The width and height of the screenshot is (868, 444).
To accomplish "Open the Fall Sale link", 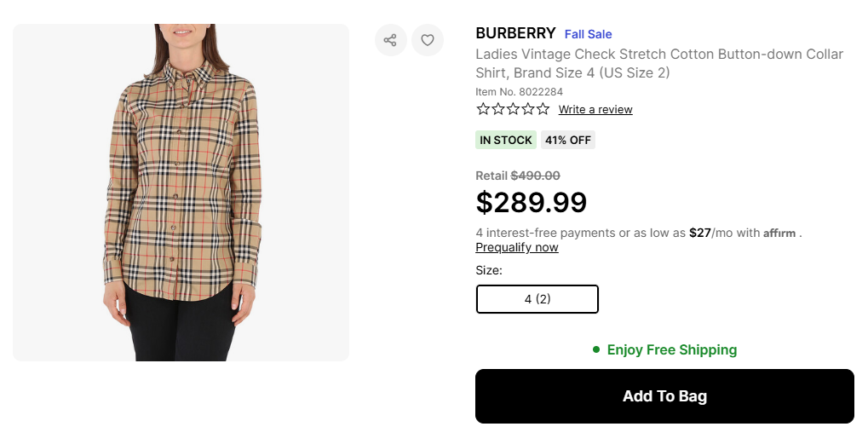I will click(589, 34).
